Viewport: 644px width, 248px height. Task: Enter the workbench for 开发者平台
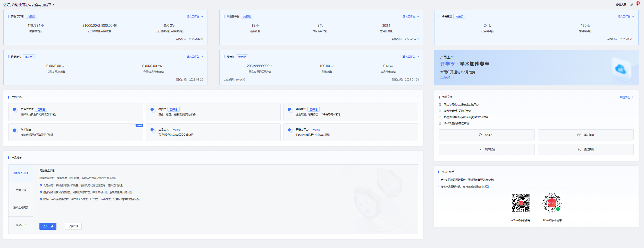(x=411, y=16)
